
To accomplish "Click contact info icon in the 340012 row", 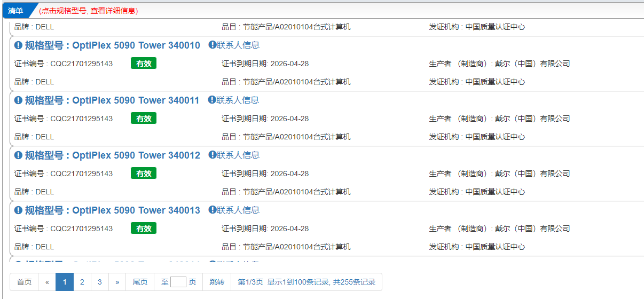I will pyautogui.click(x=212, y=155).
